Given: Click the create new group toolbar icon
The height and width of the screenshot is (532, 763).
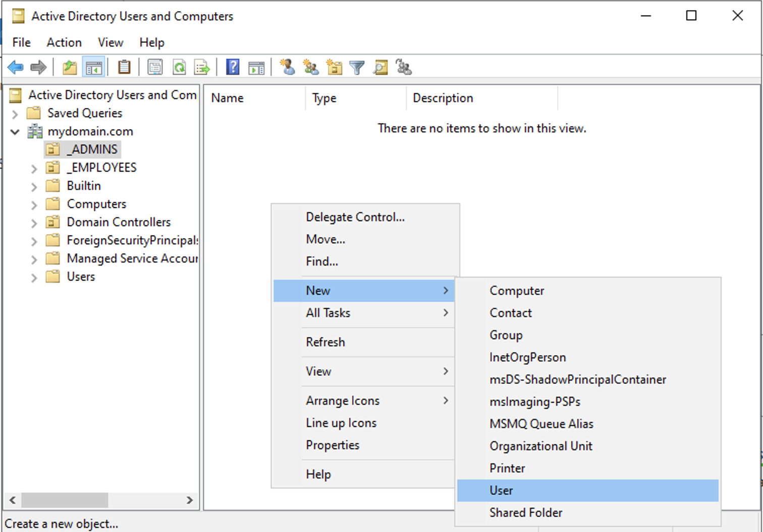Looking at the screenshot, I should (x=311, y=67).
